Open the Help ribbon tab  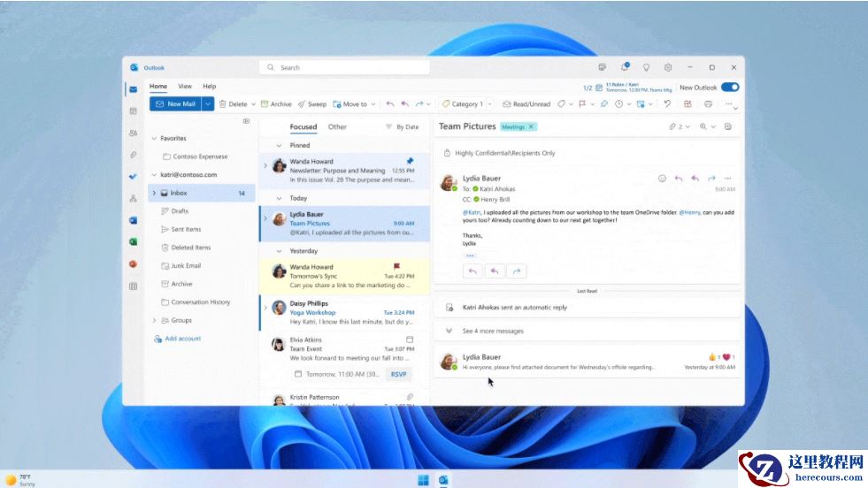pyautogui.click(x=209, y=87)
